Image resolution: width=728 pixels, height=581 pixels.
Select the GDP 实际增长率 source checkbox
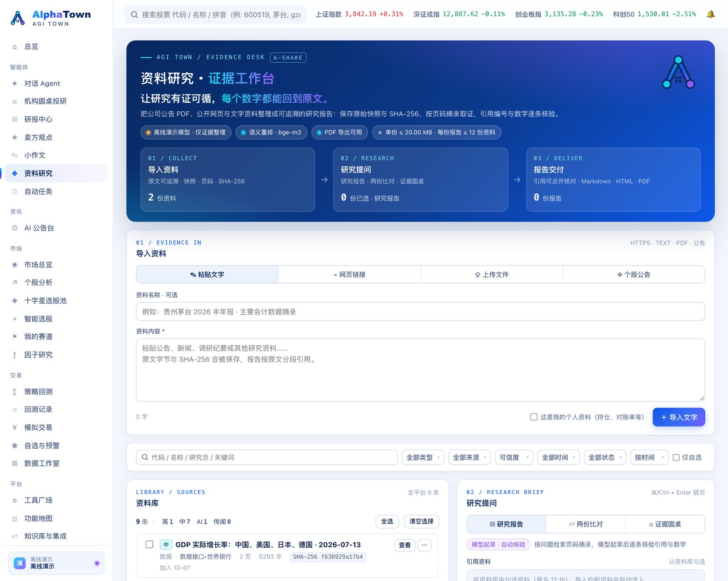pos(149,544)
